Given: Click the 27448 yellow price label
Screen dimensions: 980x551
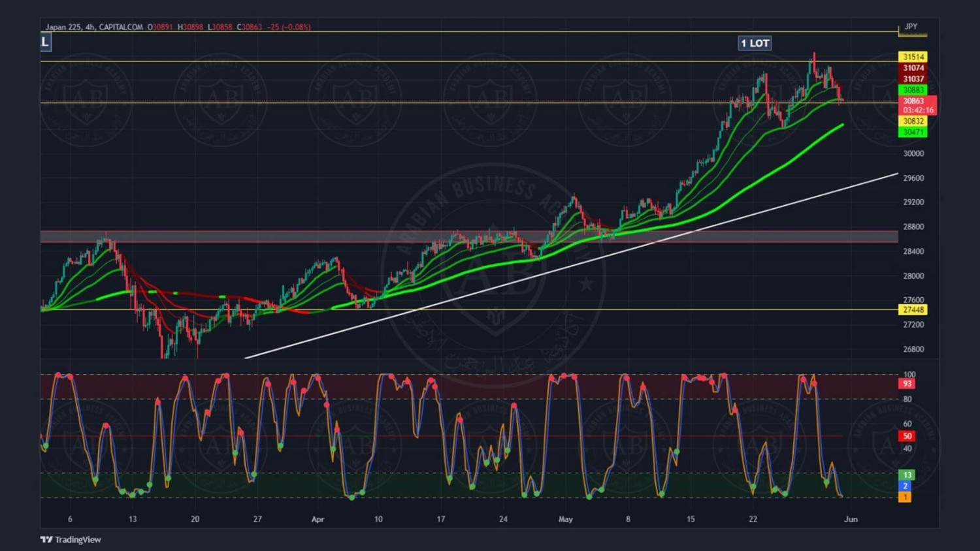Looking at the screenshot, I should click(x=913, y=309).
